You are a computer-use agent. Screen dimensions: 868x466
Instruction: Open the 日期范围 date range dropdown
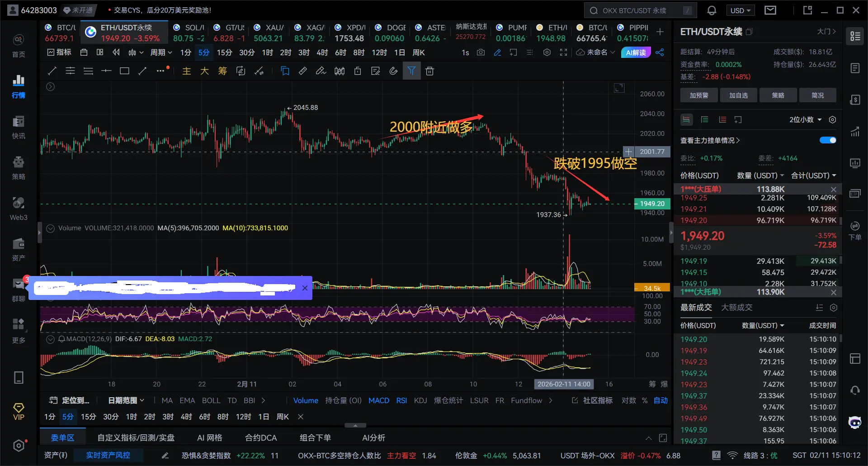(x=126, y=400)
